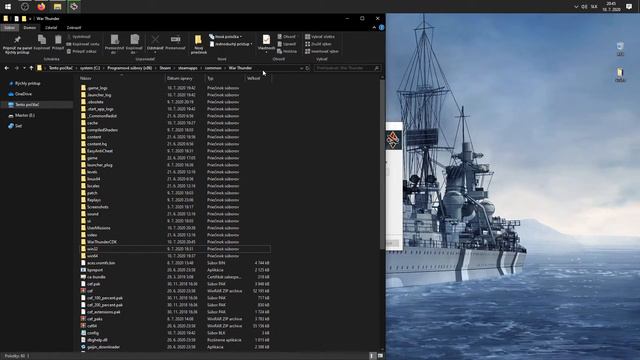Click Select none (Zrušiť výber) item

coord(318,44)
